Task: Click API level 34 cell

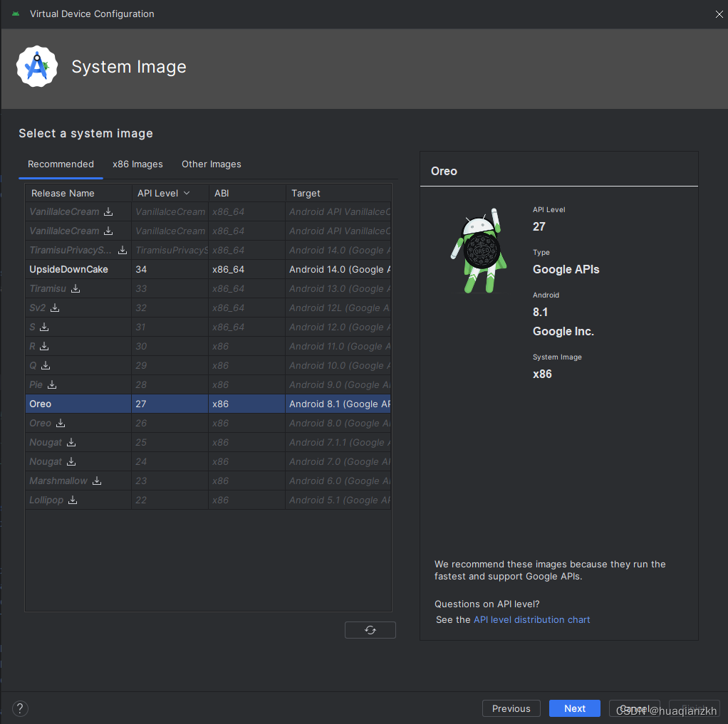Action: 170,270
